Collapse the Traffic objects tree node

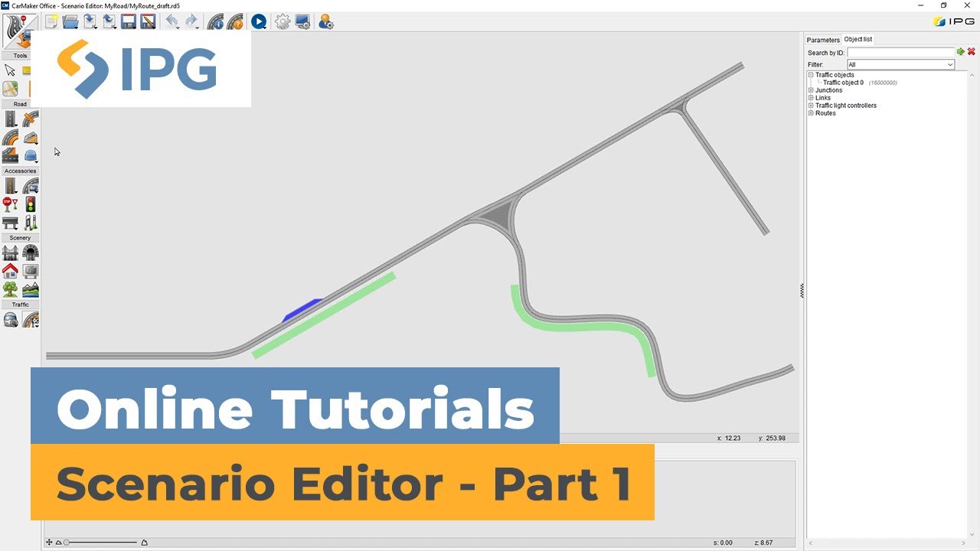(x=811, y=75)
